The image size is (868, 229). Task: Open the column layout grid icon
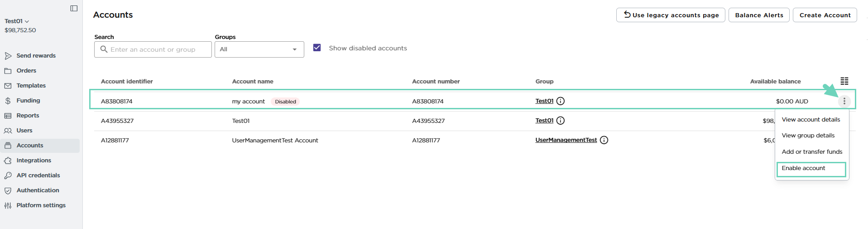pos(844,81)
